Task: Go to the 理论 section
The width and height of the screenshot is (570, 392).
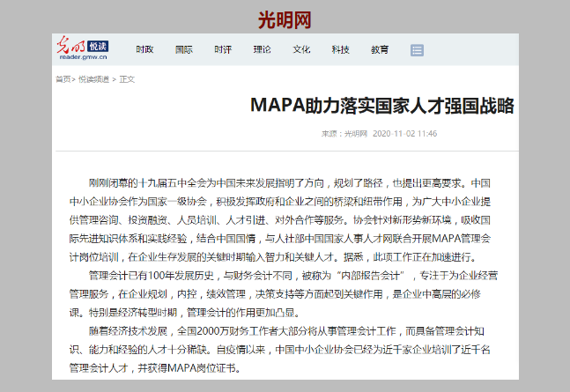Action: pyautogui.click(x=263, y=49)
